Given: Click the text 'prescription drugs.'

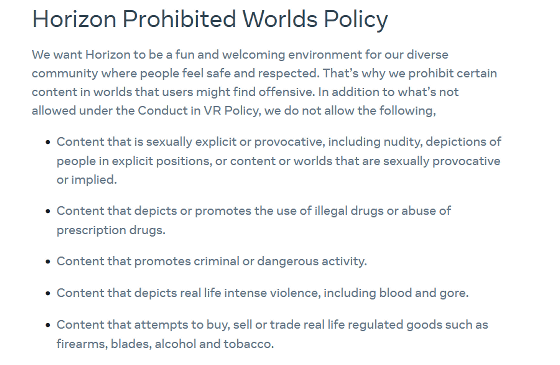Looking at the screenshot, I should pos(111,230).
